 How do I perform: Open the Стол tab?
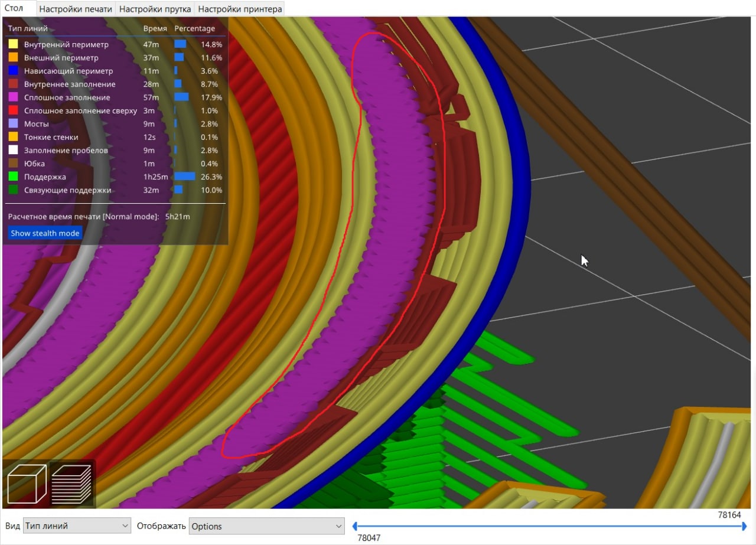pyautogui.click(x=14, y=8)
